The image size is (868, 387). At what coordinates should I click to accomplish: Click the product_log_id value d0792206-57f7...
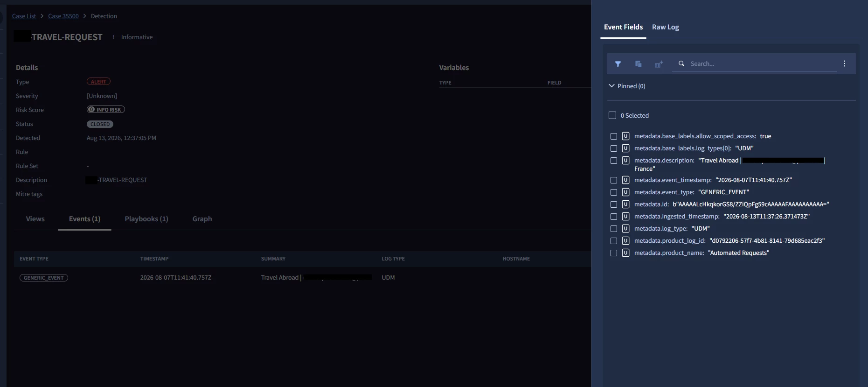(767, 241)
